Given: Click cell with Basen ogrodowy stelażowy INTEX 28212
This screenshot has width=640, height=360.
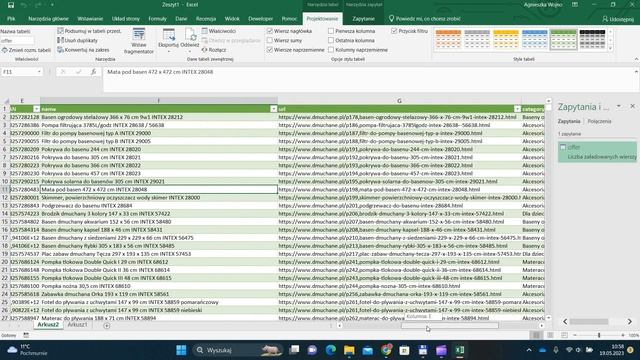Looking at the screenshot, I should click(x=159, y=117).
